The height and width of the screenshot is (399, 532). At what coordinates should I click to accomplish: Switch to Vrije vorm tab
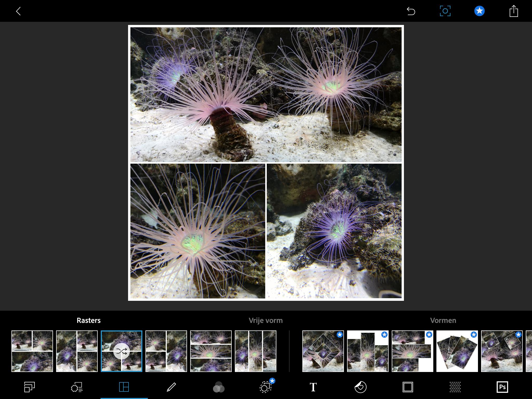tap(265, 320)
